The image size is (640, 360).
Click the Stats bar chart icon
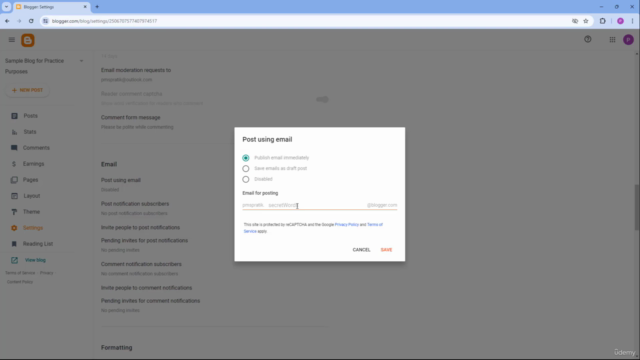click(x=14, y=132)
